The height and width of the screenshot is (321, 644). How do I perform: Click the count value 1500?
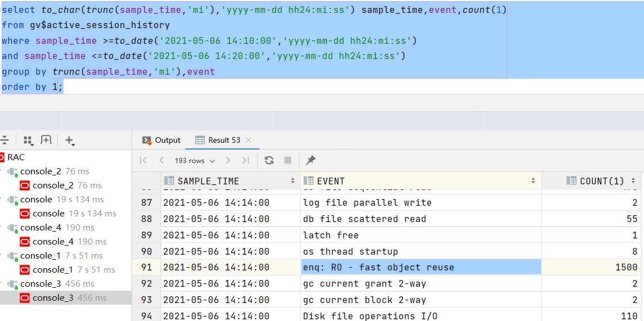point(627,268)
